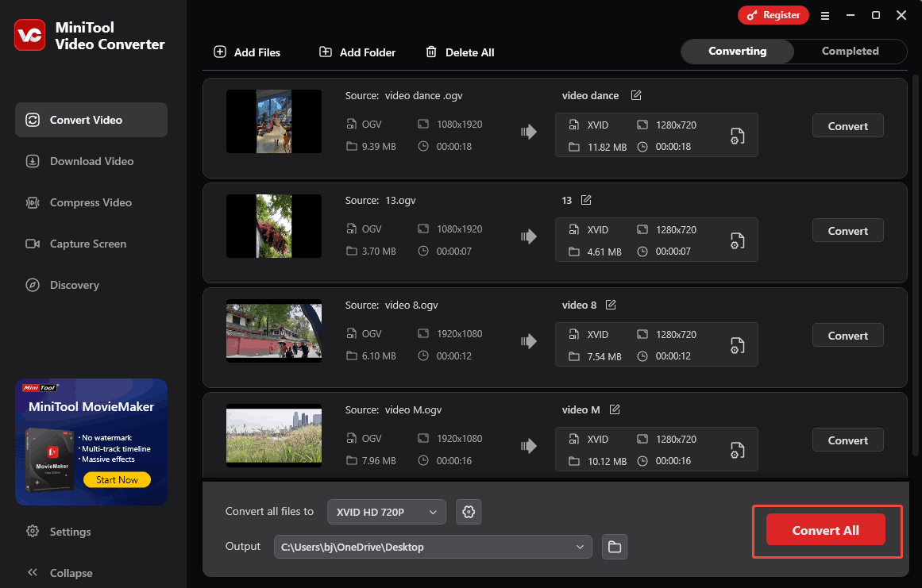This screenshot has height=588, width=922.
Task: Click Convert for video dance
Action: (x=848, y=125)
